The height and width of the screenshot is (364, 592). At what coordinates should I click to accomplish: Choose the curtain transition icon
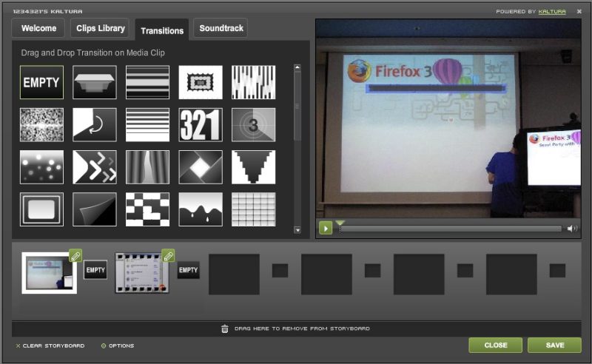click(147, 167)
